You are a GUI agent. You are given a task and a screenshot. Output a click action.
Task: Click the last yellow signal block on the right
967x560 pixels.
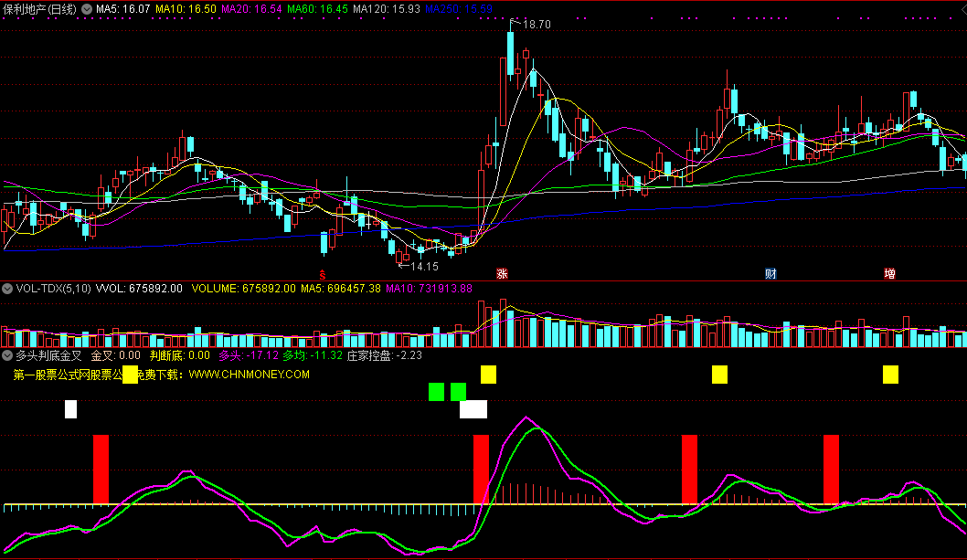pos(890,375)
